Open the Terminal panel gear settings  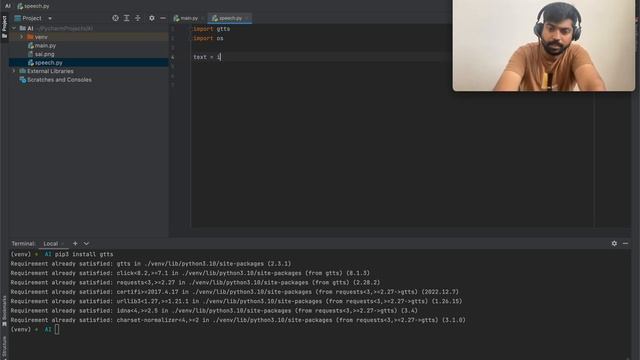(614, 243)
